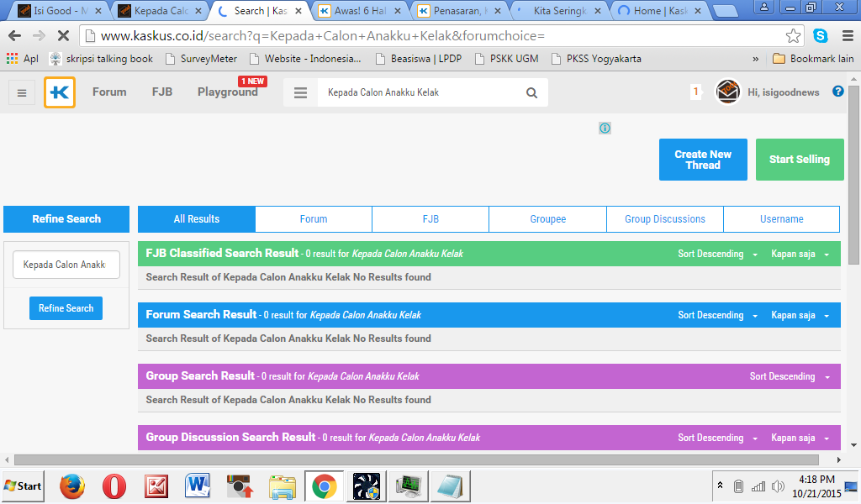Click the Create New Thread button
861x504 pixels.
point(703,160)
